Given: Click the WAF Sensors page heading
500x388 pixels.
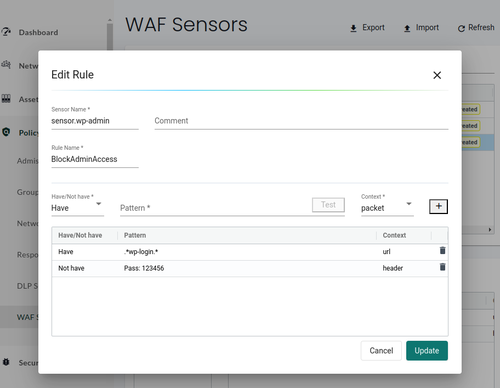Looking at the screenshot, I should click(186, 25).
